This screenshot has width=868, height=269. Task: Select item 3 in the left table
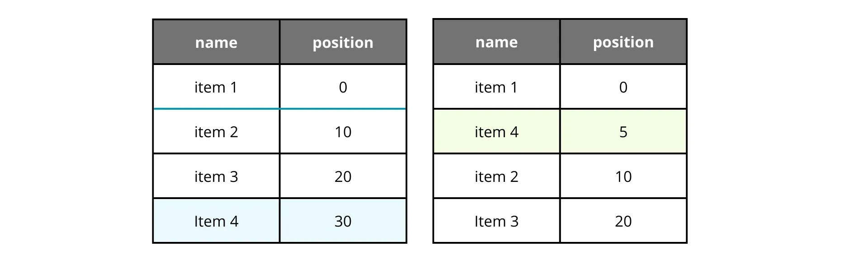(216, 176)
